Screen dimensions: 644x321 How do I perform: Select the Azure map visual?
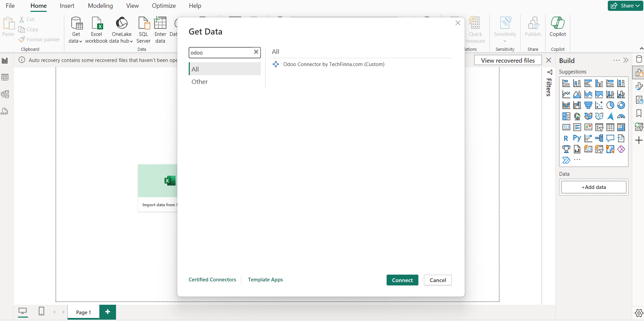coord(610,116)
